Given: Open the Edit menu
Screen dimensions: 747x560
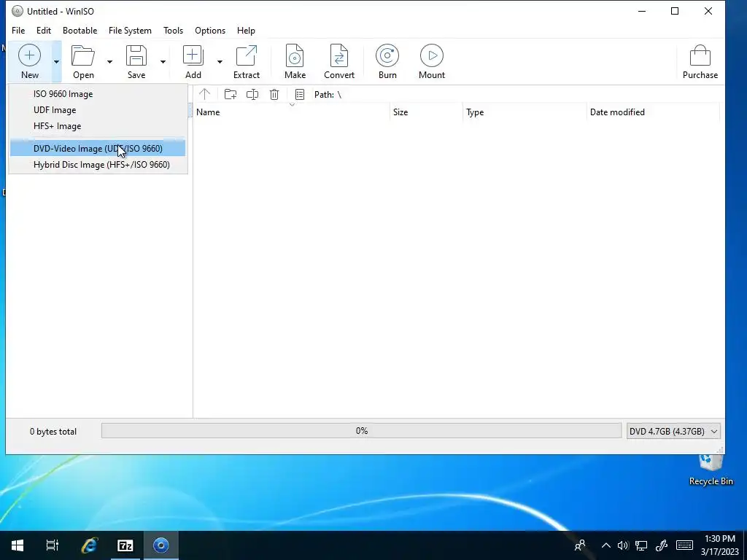Looking at the screenshot, I should coord(43,31).
